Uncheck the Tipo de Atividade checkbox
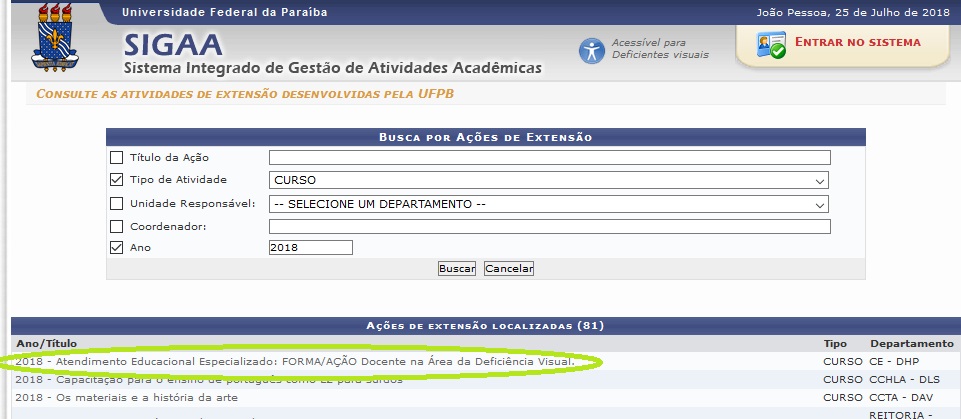Screen dimensions: 961x419 [x=117, y=180]
